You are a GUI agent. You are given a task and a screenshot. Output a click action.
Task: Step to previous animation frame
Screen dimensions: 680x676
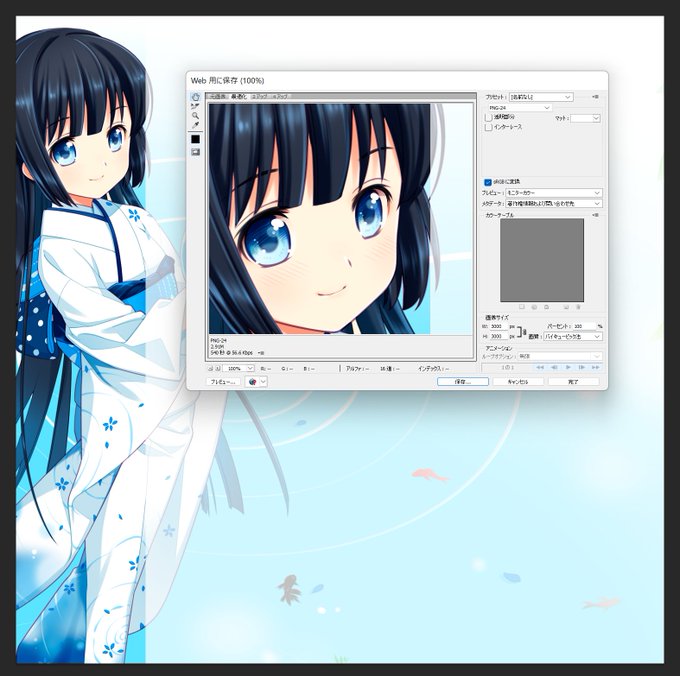pos(554,367)
